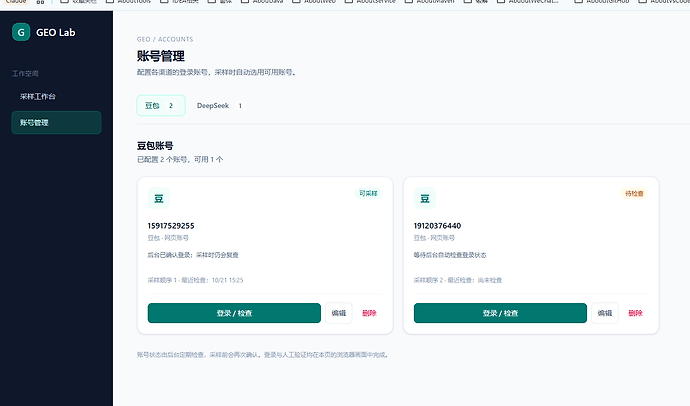Click 登录 / 检查 for account 19120376440
The width and height of the screenshot is (690, 406).
pyautogui.click(x=500, y=313)
